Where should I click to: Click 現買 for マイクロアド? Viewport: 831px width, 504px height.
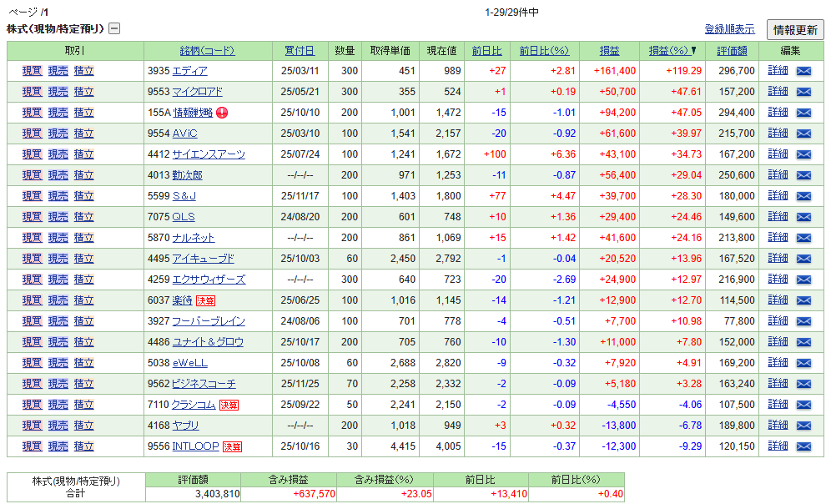coord(32,92)
